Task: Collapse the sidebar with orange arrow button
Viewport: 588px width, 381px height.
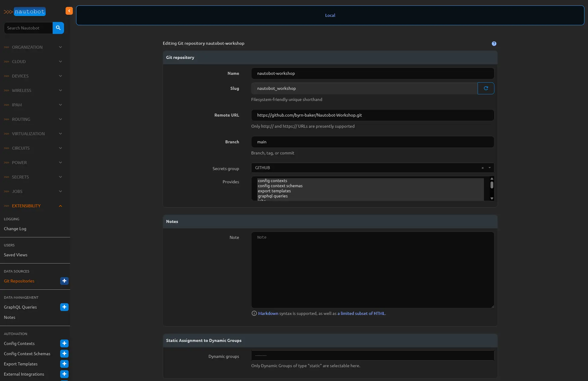Action: tap(69, 11)
